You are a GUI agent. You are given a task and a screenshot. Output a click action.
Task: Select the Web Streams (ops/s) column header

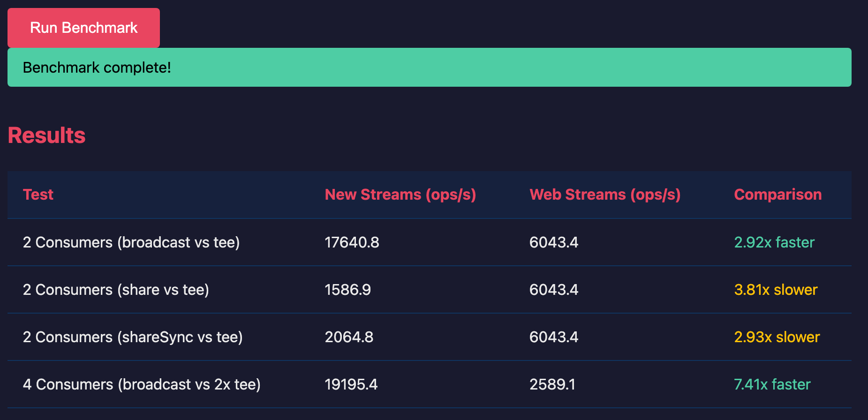coord(604,195)
